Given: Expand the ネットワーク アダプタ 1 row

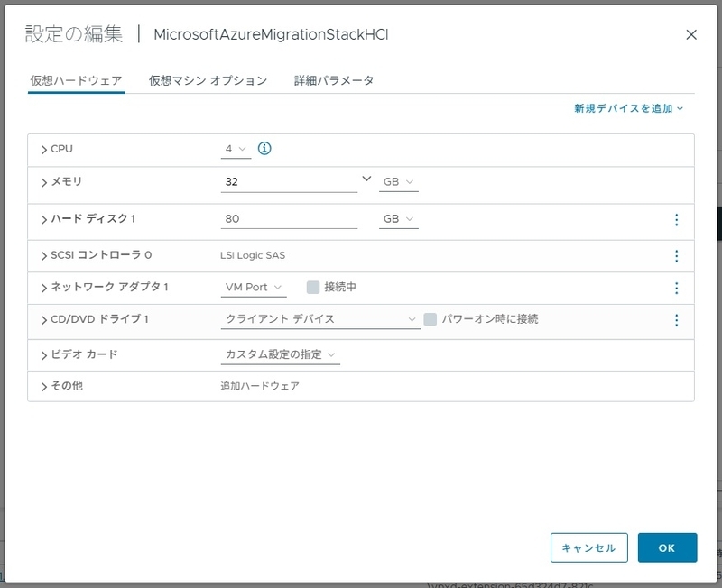Looking at the screenshot, I should [x=44, y=288].
